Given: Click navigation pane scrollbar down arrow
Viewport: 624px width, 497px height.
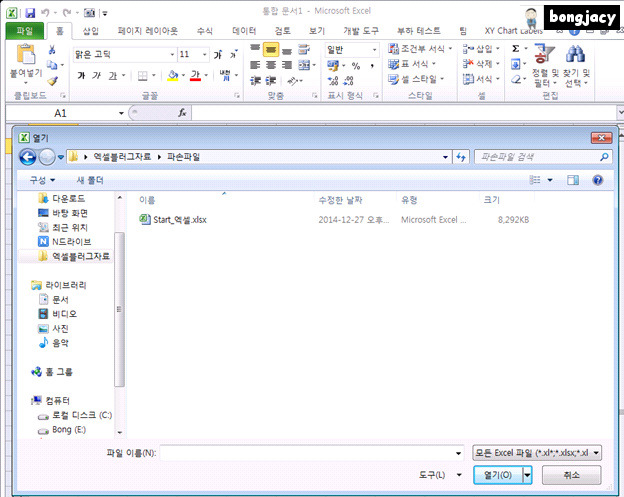Looking at the screenshot, I should 119,433.
